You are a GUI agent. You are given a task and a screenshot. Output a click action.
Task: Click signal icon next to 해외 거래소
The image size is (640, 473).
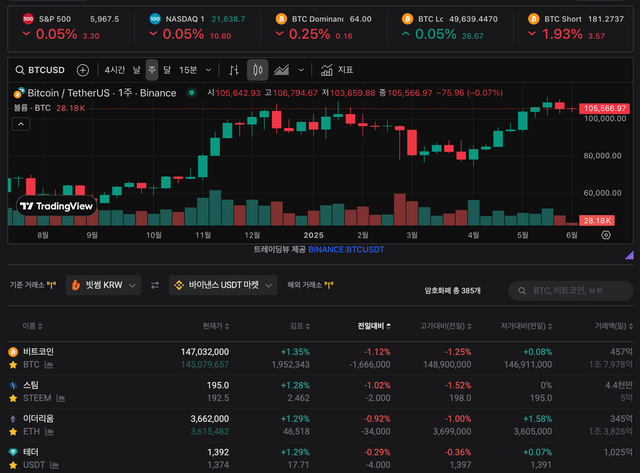(x=329, y=285)
